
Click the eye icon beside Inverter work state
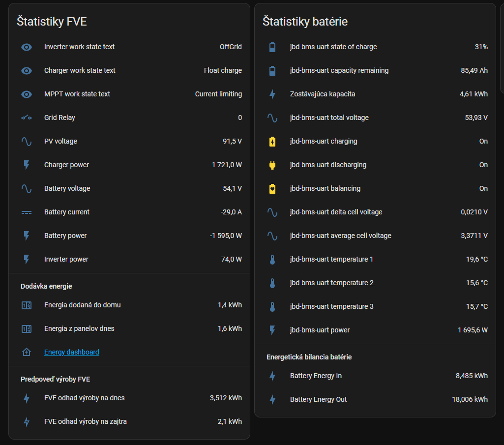coord(27,47)
